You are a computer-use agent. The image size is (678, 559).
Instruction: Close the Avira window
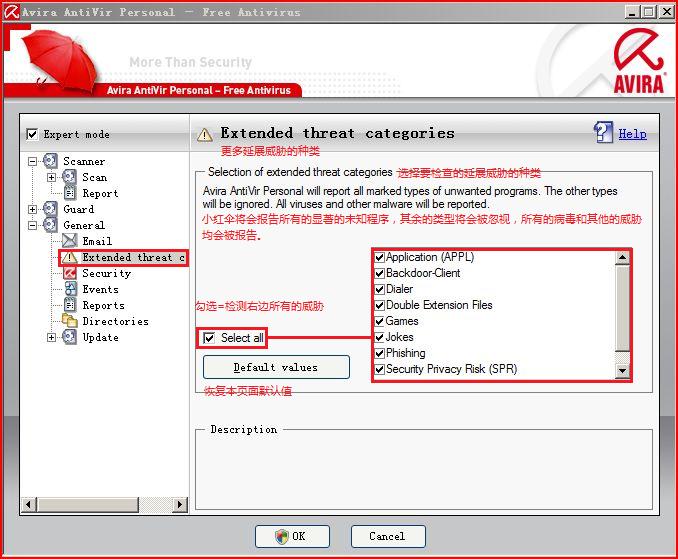(x=665, y=12)
